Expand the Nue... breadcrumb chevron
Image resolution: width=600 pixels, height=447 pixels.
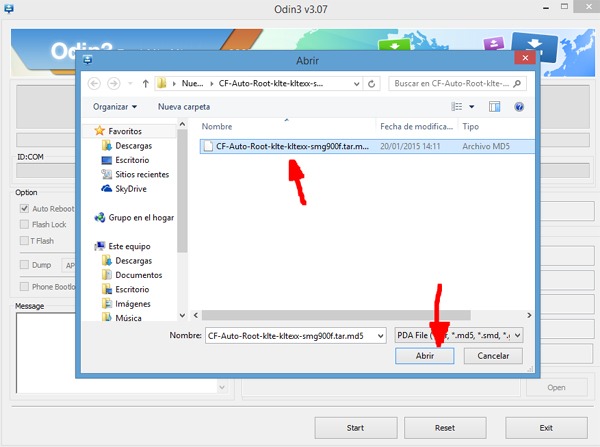[x=212, y=84]
